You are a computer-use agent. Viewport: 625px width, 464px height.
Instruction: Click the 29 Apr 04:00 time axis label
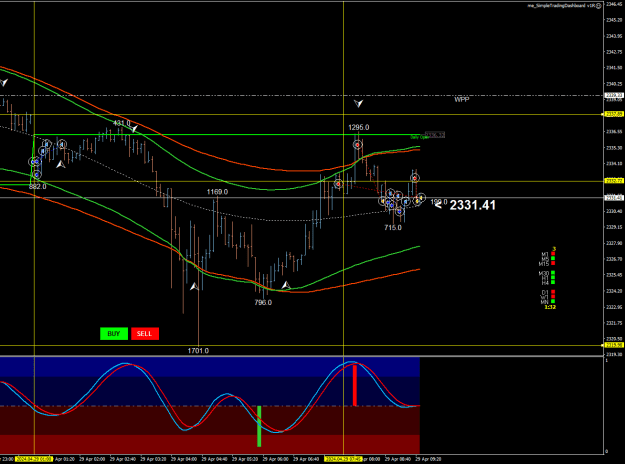(184, 459)
